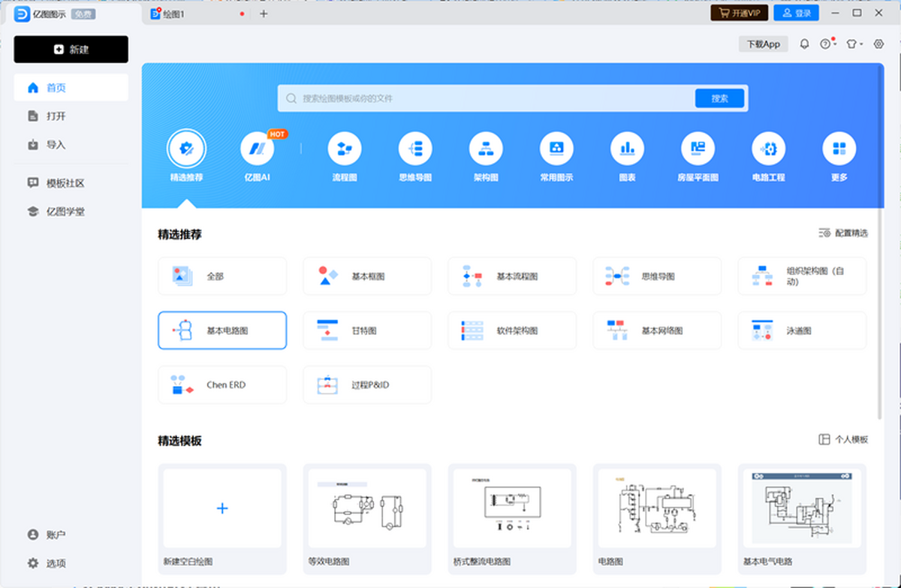Select the 房屋平面图 floor plan category

point(698,150)
